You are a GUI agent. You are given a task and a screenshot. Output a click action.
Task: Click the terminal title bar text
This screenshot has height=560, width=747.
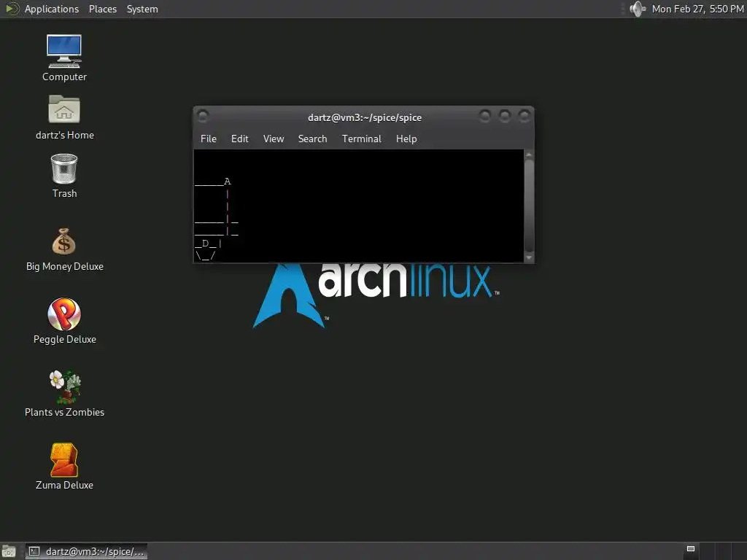pyautogui.click(x=365, y=117)
